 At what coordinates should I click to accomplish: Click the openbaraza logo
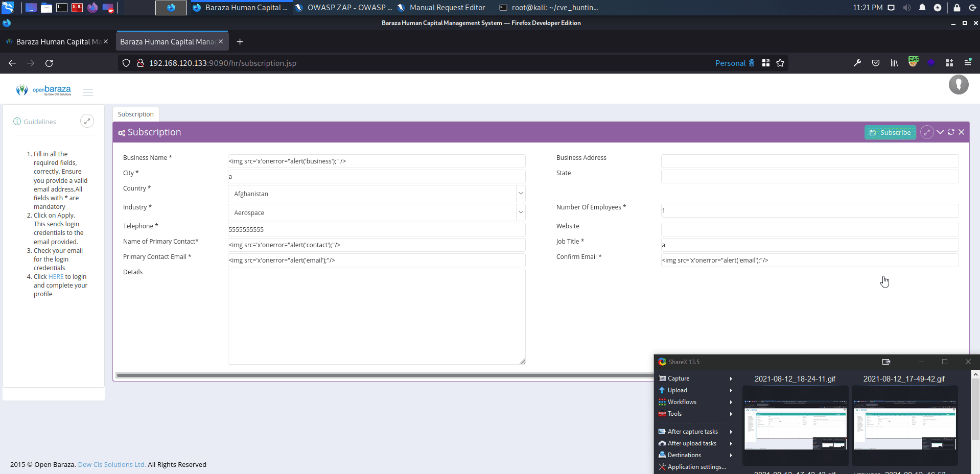pyautogui.click(x=44, y=90)
